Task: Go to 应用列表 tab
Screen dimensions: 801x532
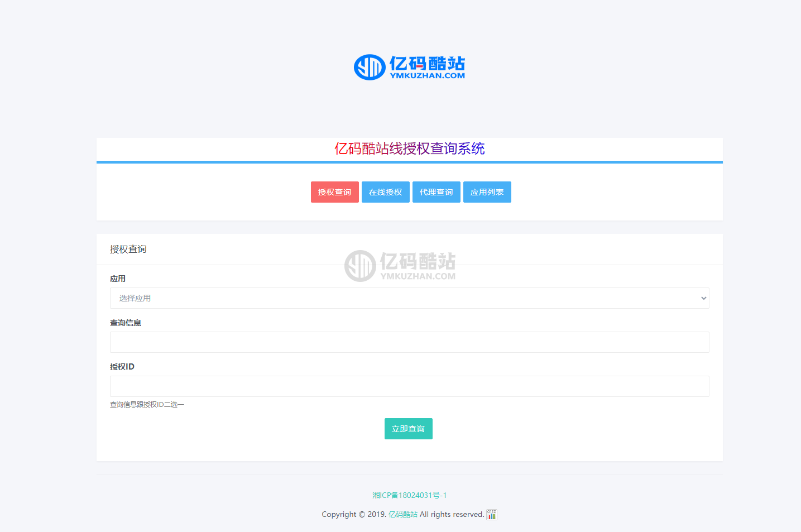Action: 487,192
